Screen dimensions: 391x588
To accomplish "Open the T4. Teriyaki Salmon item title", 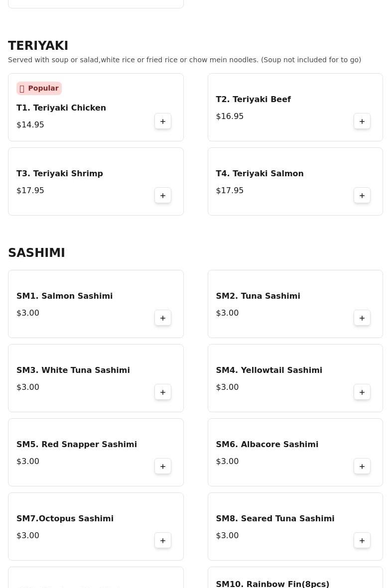I will pos(260,173).
